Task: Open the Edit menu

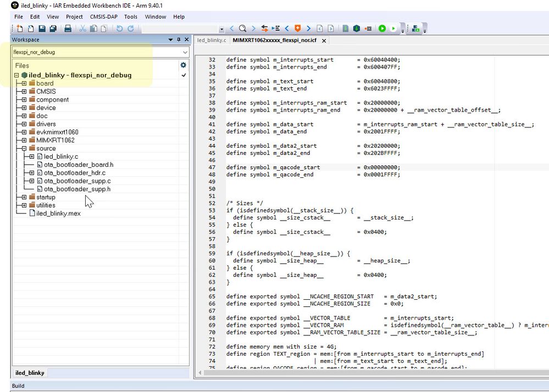Action: 35,17
